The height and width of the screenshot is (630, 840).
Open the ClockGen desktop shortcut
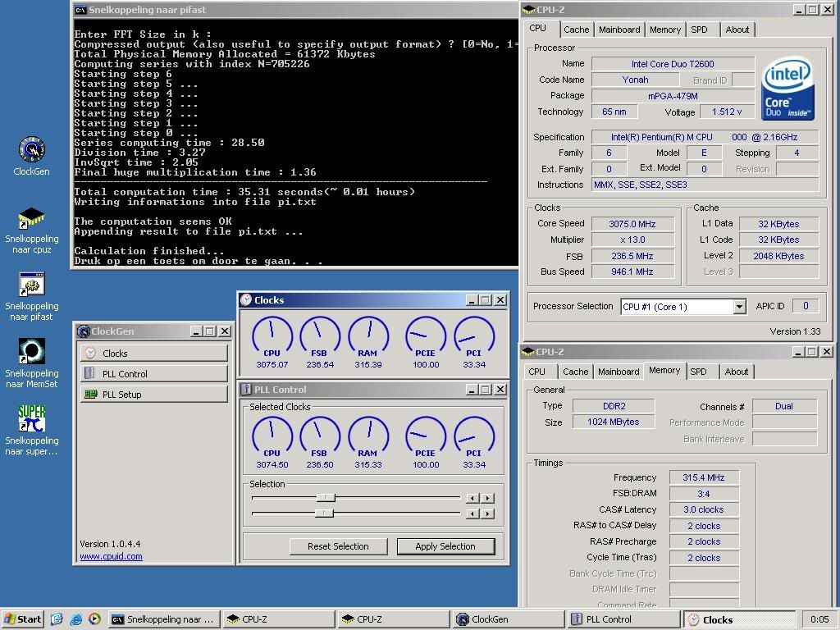(x=31, y=150)
